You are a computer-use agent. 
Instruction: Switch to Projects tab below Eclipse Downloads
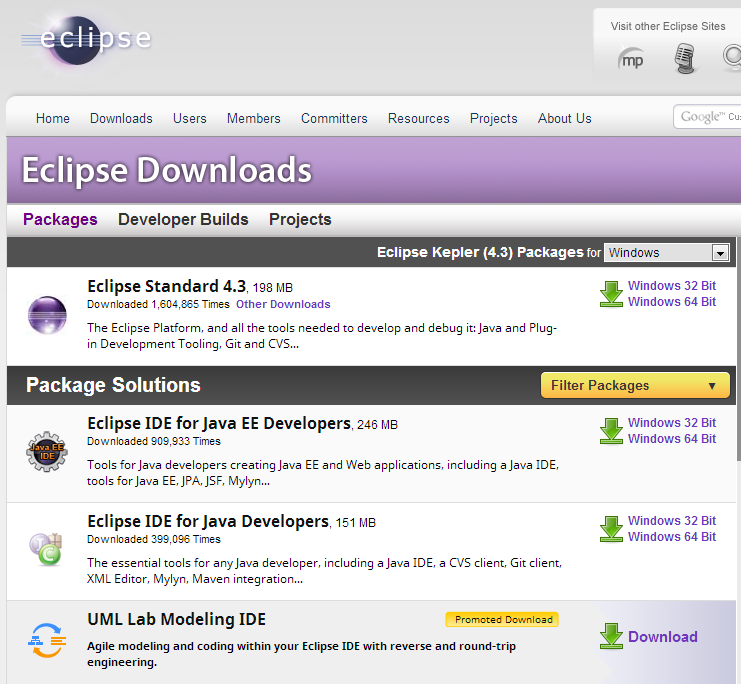point(300,219)
